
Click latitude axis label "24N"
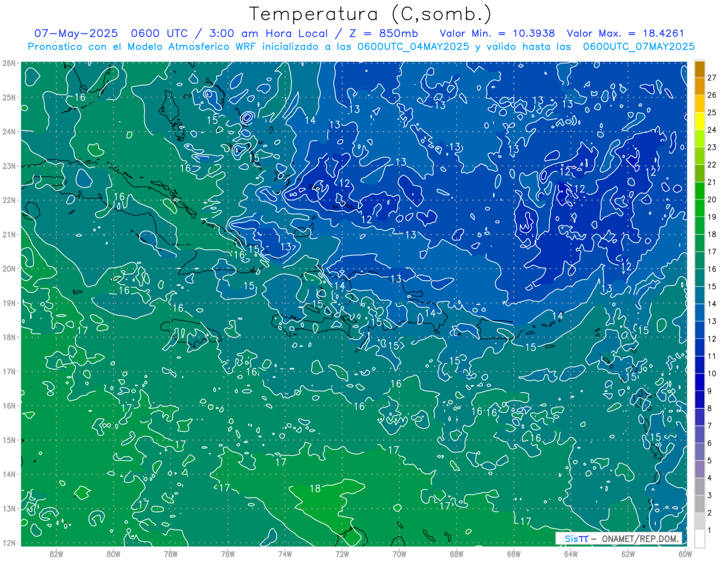(9, 132)
